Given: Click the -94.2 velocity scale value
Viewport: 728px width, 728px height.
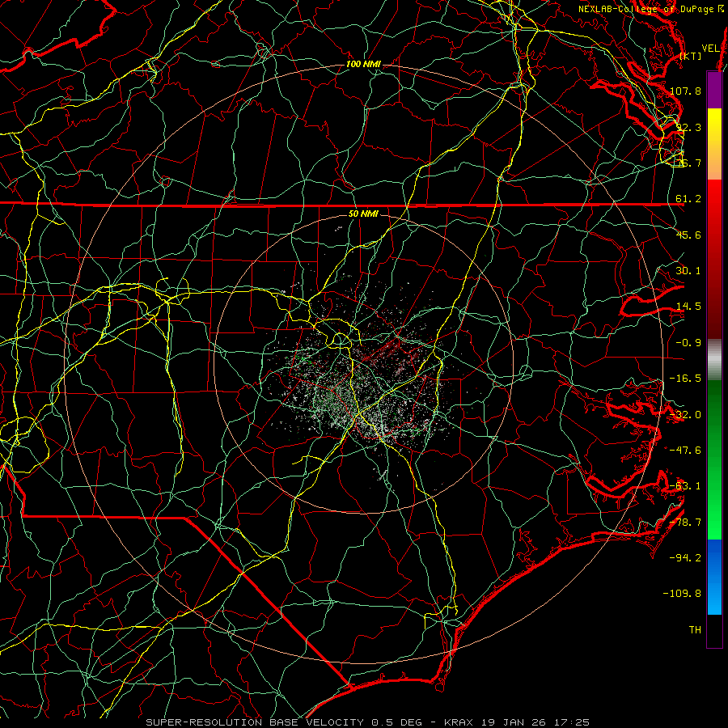Looking at the screenshot, I should pos(685,558).
